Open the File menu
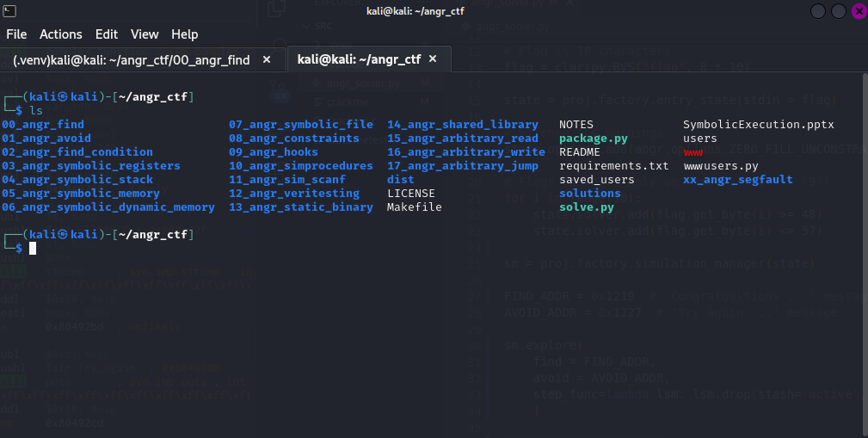The image size is (868, 438). (x=16, y=34)
